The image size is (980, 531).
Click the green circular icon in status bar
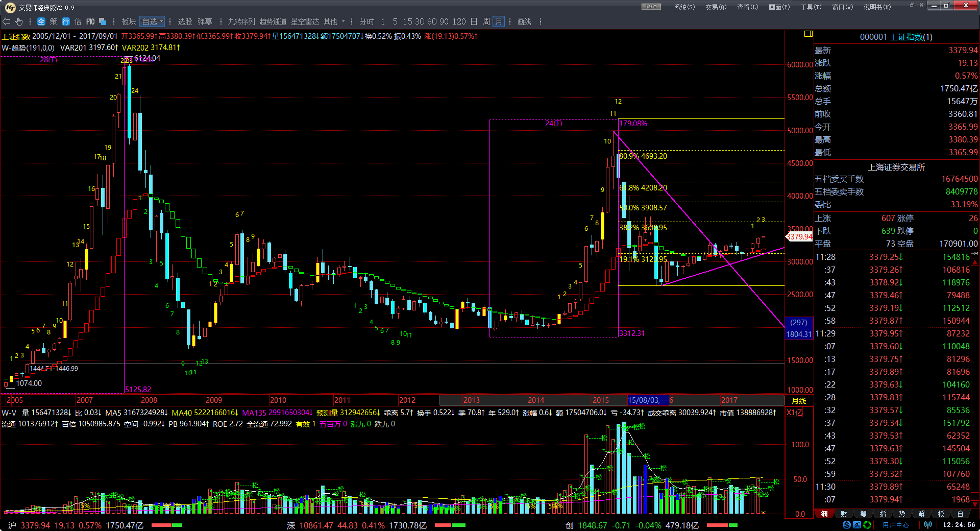867,525
